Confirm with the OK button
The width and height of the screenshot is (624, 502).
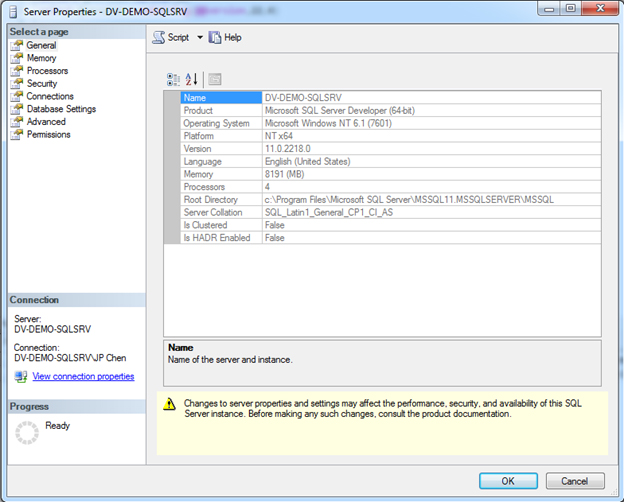click(508, 481)
